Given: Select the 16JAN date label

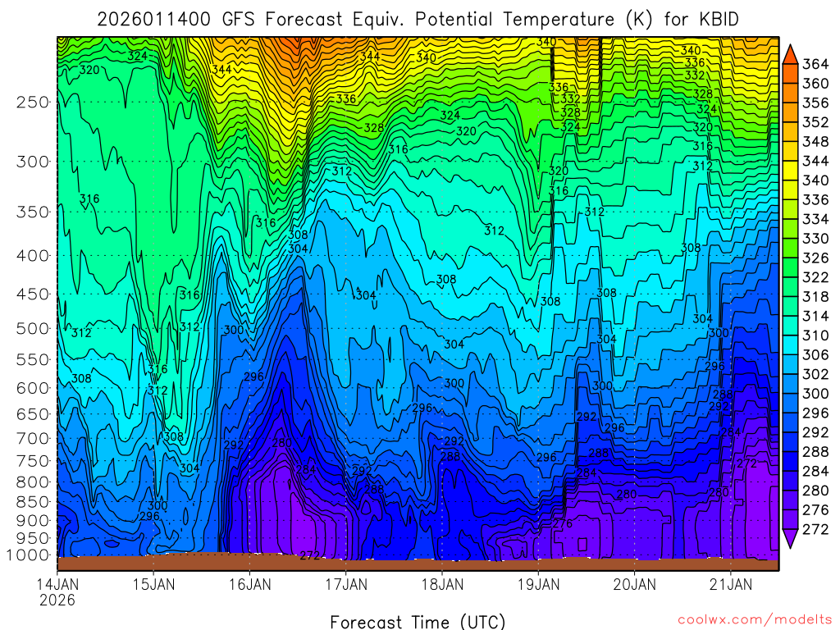Looking at the screenshot, I should [250, 584].
